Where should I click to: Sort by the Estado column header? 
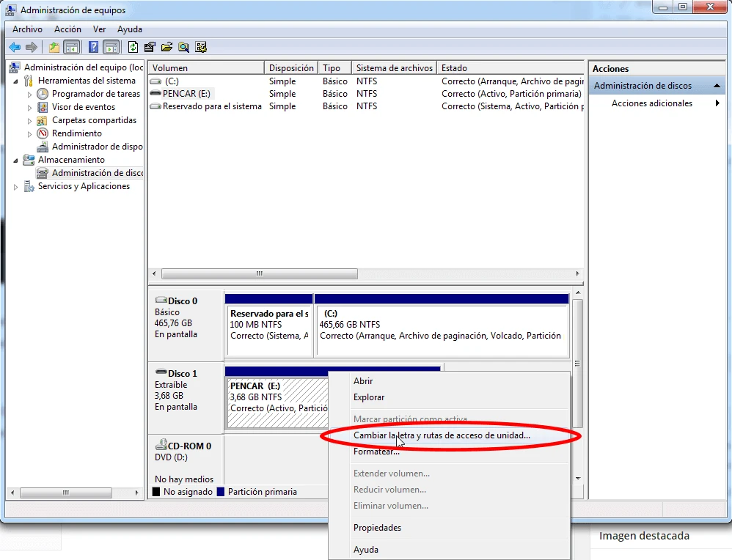510,68
